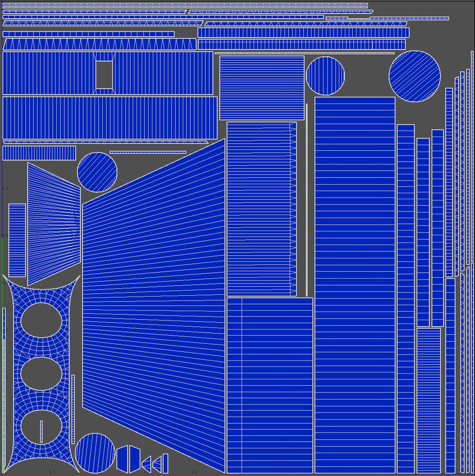475x476 pixels.
Task: Pick the fan-shaped UV island with radiating lines
Action: pyautogui.click(x=54, y=224)
